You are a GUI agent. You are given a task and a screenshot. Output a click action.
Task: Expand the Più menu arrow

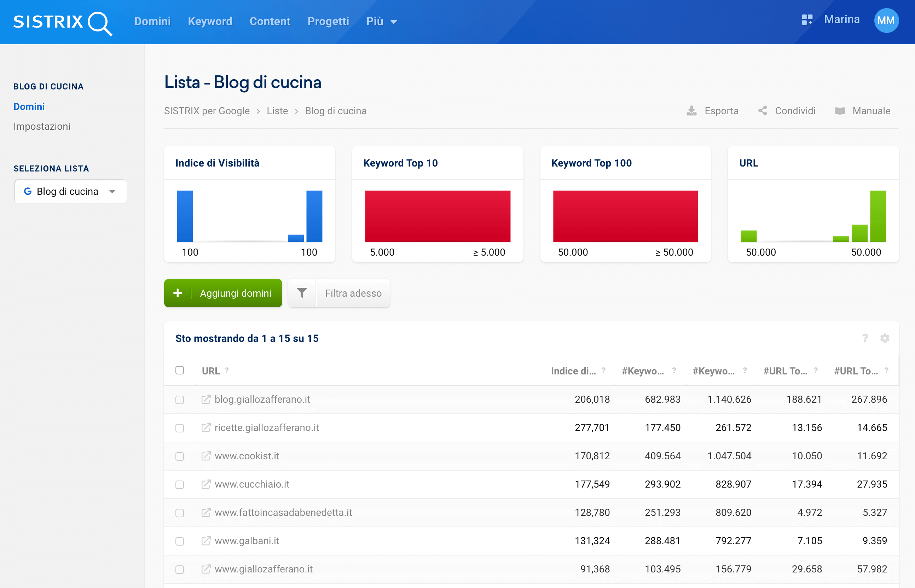pyautogui.click(x=394, y=22)
